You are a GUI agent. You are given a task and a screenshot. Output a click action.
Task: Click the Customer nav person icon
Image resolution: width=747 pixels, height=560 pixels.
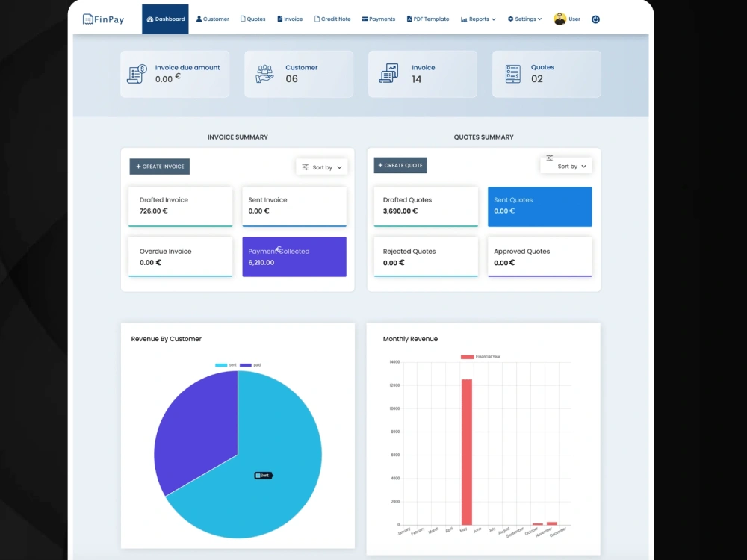coord(199,19)
